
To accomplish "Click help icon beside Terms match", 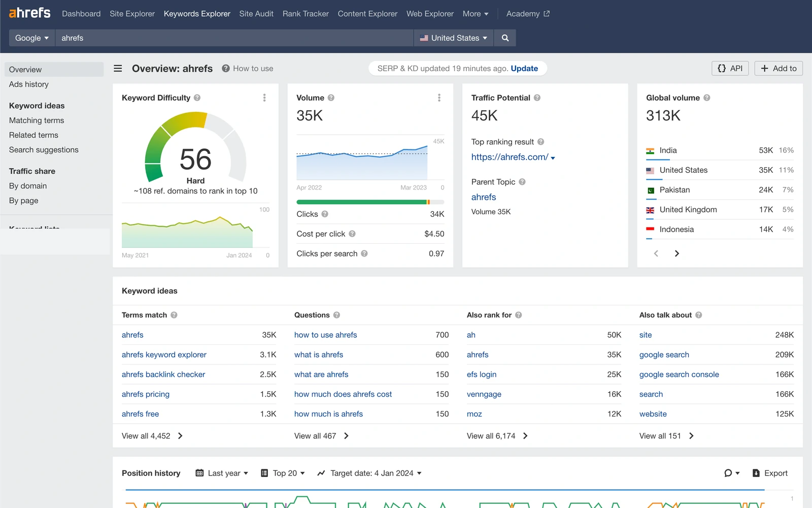I will pyautogui.click(x=174, y=315).
